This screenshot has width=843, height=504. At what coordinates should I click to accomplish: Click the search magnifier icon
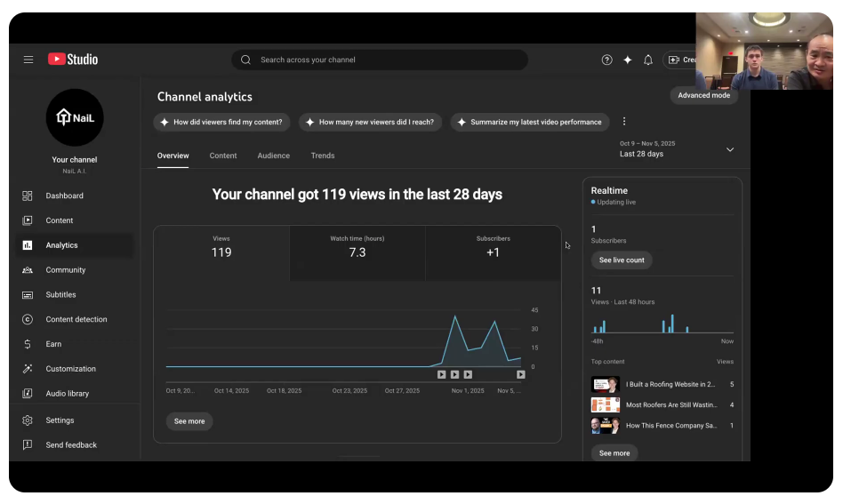tap(245, 60)
